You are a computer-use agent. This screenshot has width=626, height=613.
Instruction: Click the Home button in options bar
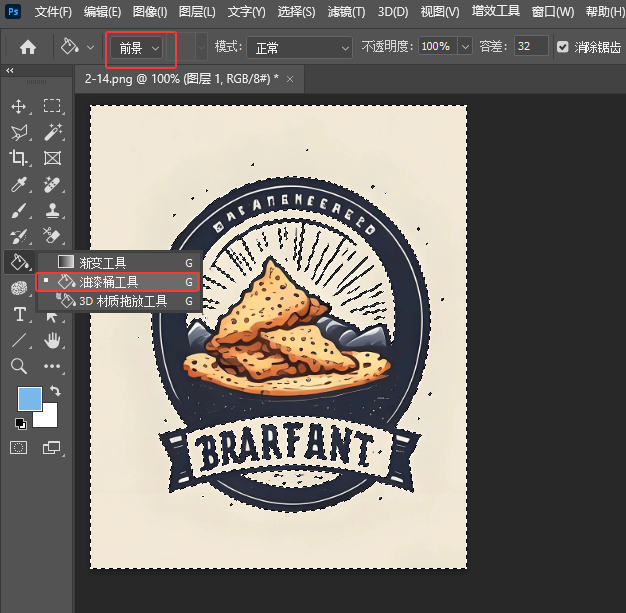point(28,47)
